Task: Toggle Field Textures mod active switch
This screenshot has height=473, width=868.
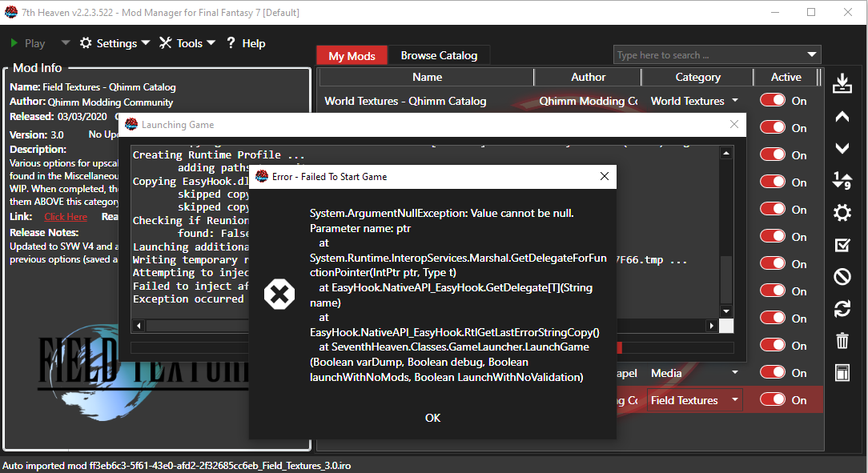Action: tap(772, 399)
